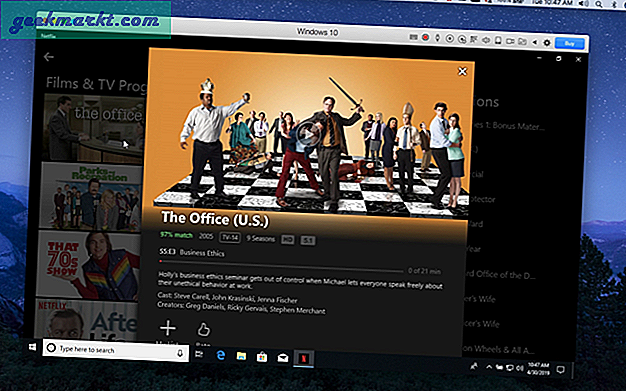
Task: Focus the Type here to search box
Action: point(116,350)
